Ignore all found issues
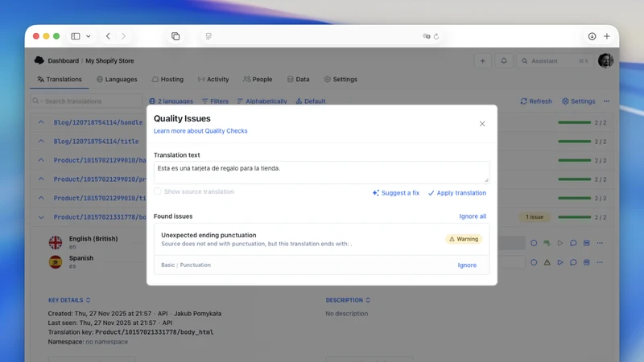 coord(473,216)
